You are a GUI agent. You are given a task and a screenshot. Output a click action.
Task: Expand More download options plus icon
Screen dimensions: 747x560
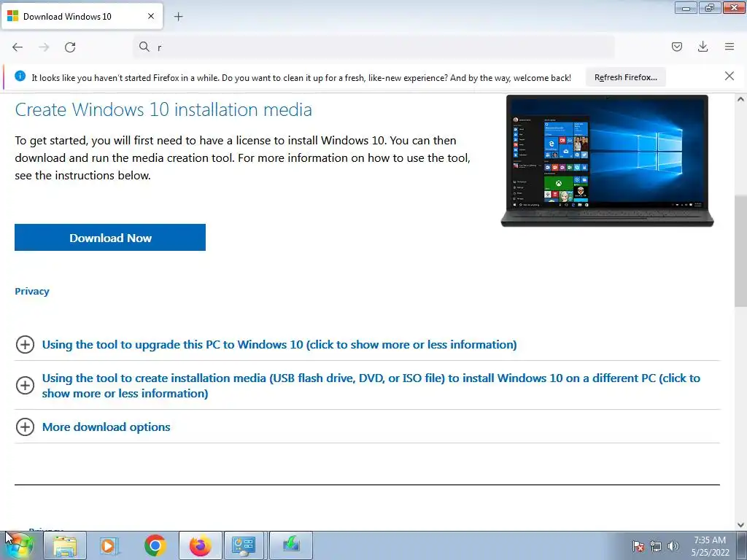pos(26,427)
